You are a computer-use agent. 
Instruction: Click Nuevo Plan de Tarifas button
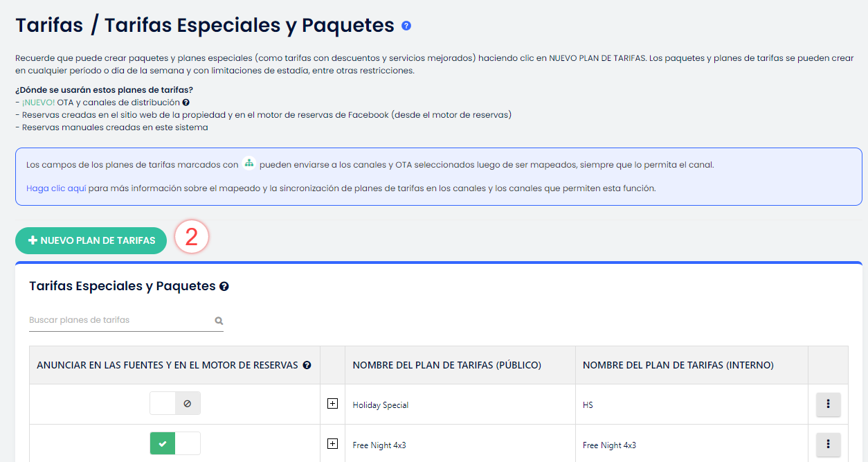(x=91, y=240)
